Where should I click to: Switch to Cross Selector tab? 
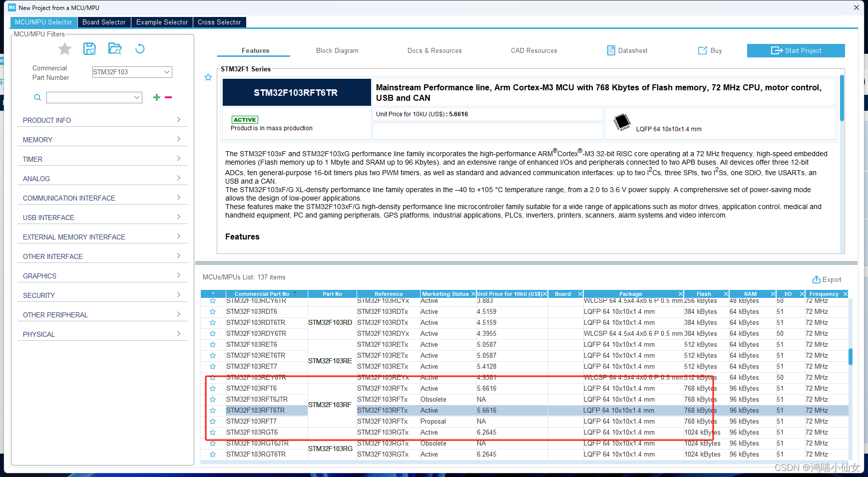click(219, 22)
